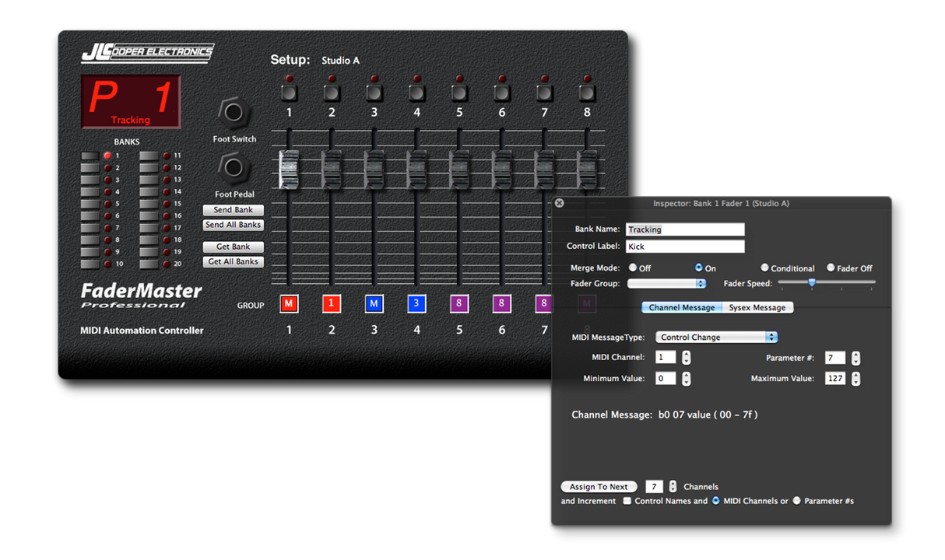Click the red group 1 icon under fader 2
This screenshot has width=945, height=560.
point(331,303)
